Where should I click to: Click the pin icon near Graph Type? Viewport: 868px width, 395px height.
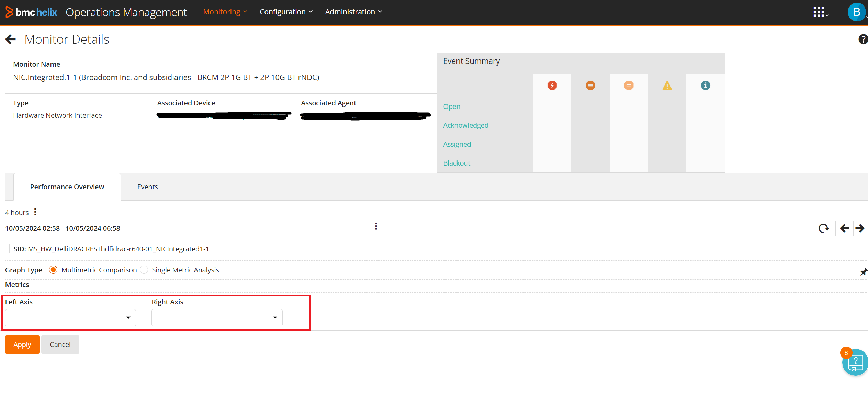point(863,272)
